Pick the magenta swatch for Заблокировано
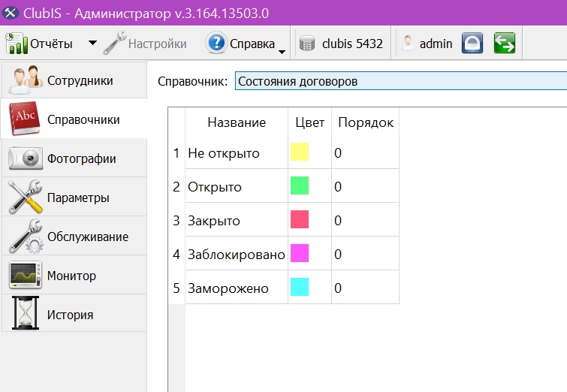Screen dimensions: 567x392 (300, 253)
